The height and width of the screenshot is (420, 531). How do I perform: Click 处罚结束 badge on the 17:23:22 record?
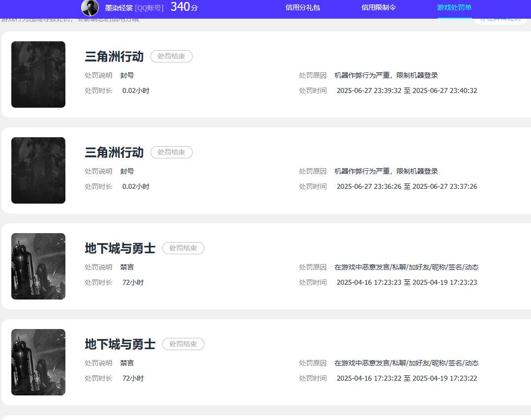183,344
